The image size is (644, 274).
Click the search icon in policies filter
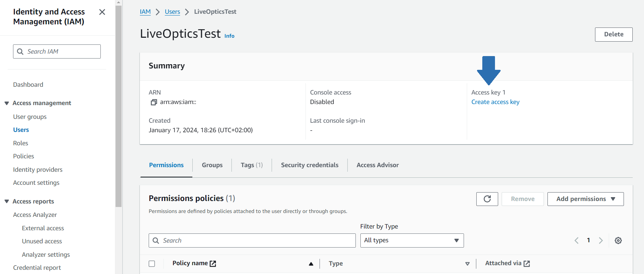click(x=156, y=240)
